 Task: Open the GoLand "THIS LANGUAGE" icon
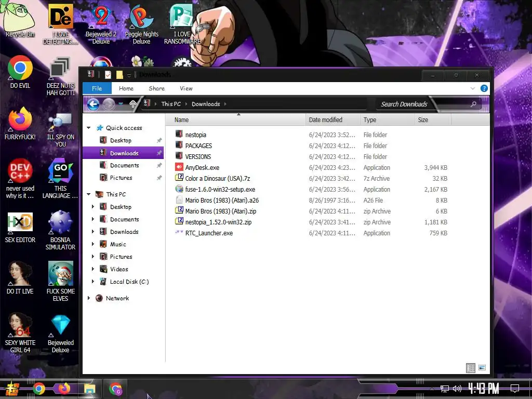(x=60, y=178)
